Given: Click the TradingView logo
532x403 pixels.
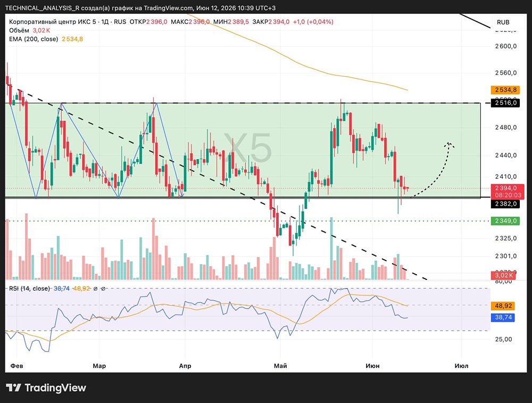Looking at the screenshot, I should pyautogui.click(x=46, y=388).
